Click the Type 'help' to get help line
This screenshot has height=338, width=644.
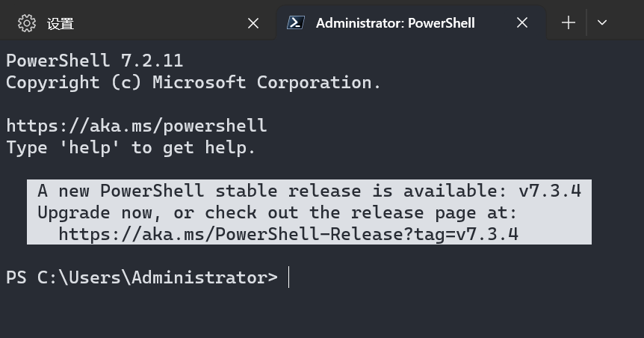[x=131, y=147]
